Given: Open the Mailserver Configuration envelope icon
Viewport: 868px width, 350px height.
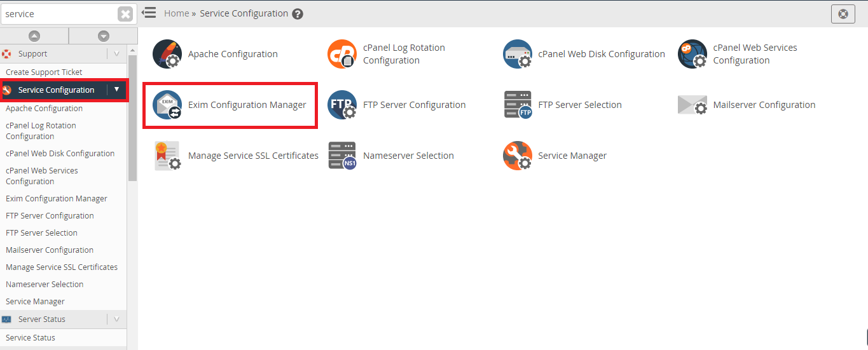Looking at the screenshot, I should pyautogui.click(x=692, y=105).
